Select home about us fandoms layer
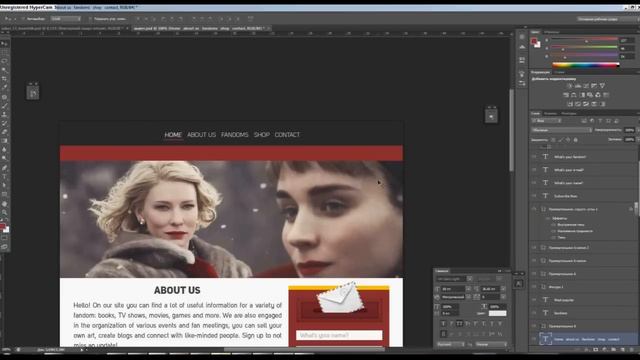Screen dimensions: 640x360 click(586, 339)
